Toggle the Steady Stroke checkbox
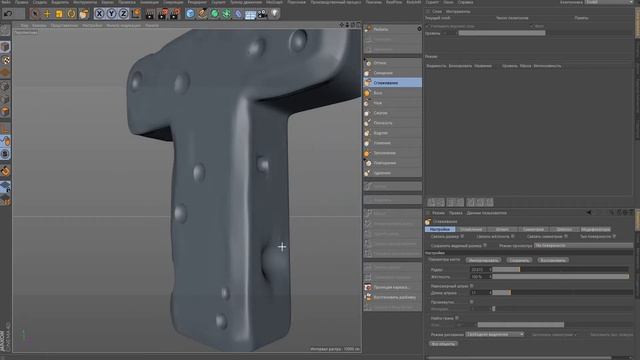This screenshot has height=360, width=640. coord(471,286)
